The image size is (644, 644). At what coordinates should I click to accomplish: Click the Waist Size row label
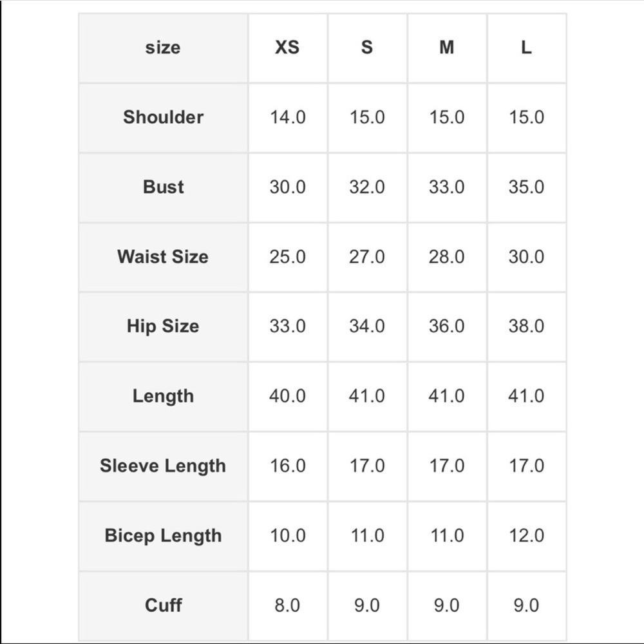[163, 256]
